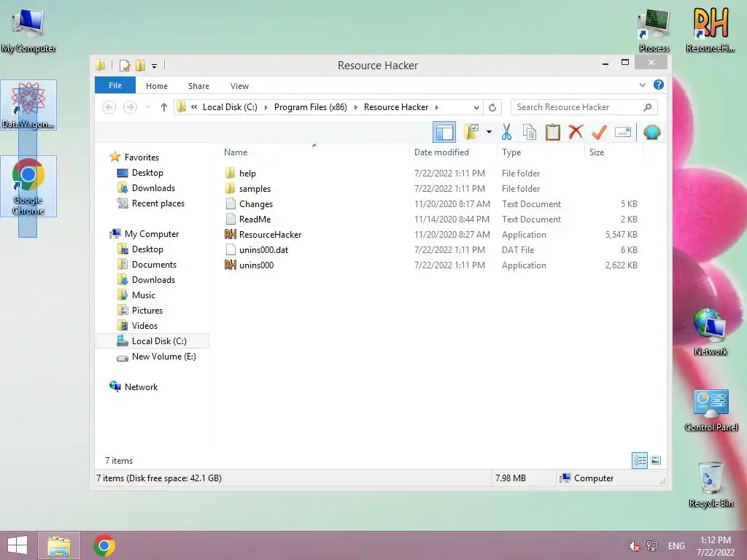747x560 pixels.
Task: Select My Computer in the navigation pane
Action: (152, 234)
